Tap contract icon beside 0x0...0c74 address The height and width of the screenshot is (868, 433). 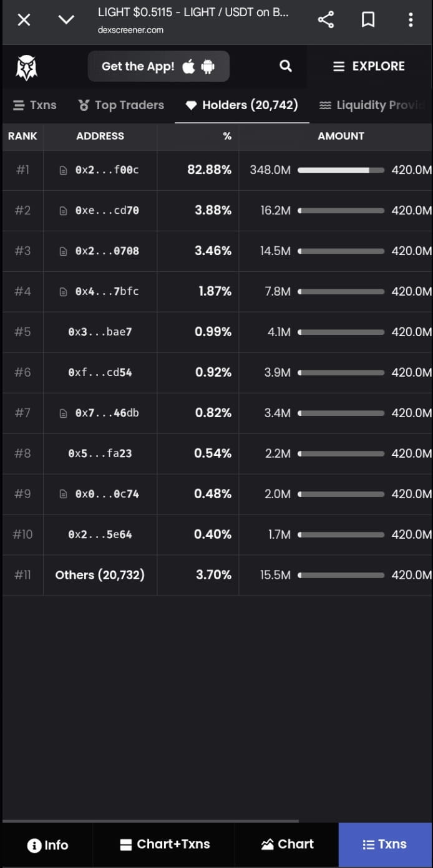(63, 494)
